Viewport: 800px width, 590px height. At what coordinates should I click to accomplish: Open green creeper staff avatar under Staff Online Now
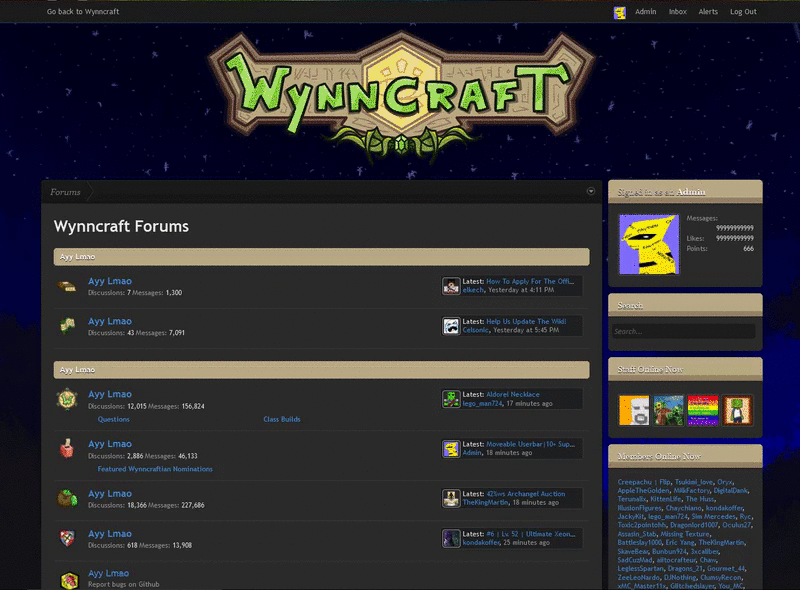coord(668,410)
